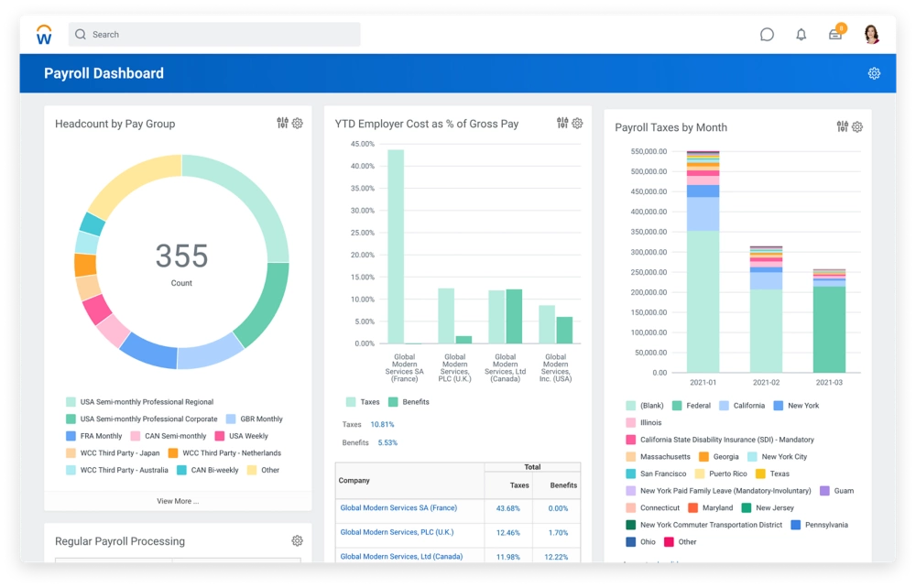Image resolution: width=916 pixels, height=588 pixels.
Task: Toggle USA Semi-monthly Professional Corporate legend swatch
Action: point(71,419)
